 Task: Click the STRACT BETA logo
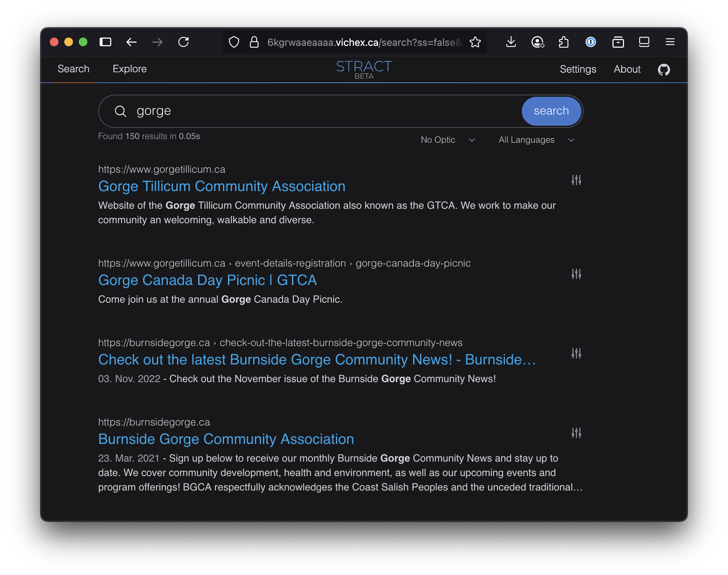(364, 69)
